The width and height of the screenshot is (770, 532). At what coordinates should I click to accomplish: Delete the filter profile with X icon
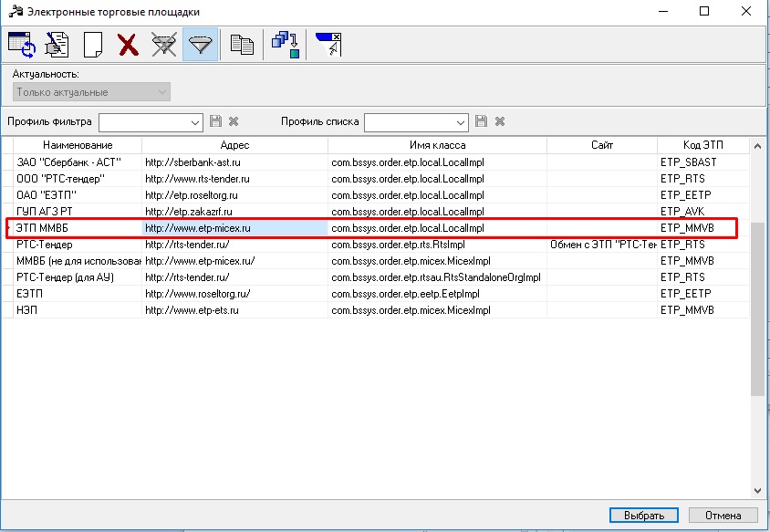(x=234, y=121)
